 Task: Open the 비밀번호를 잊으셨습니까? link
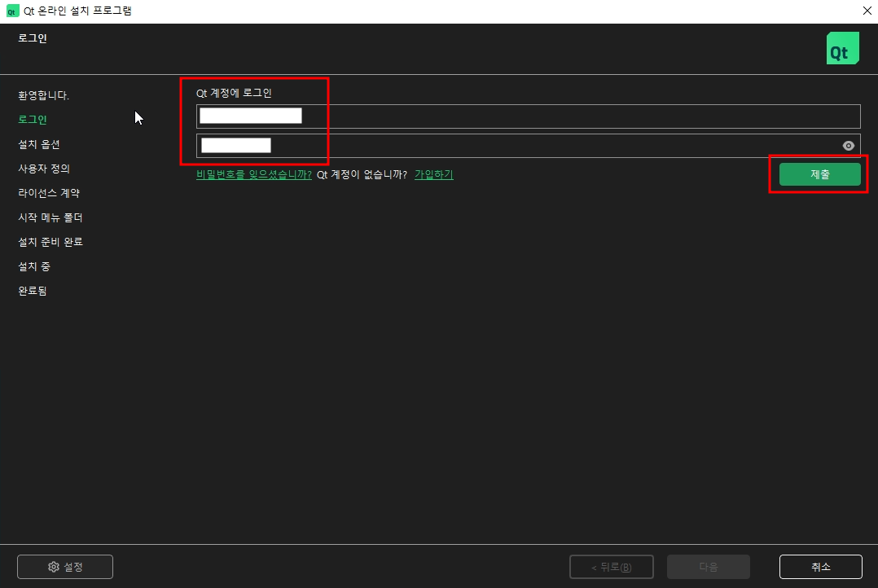coord(253,175)
